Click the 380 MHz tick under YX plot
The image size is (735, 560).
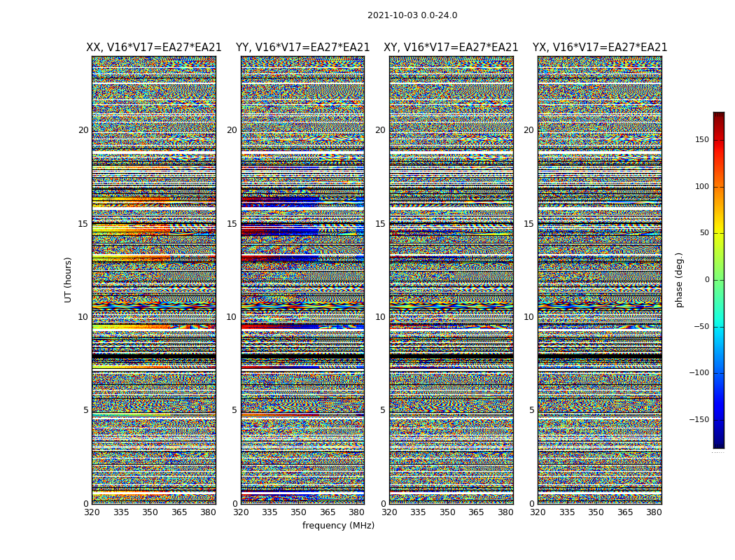[x=654, y=512]
